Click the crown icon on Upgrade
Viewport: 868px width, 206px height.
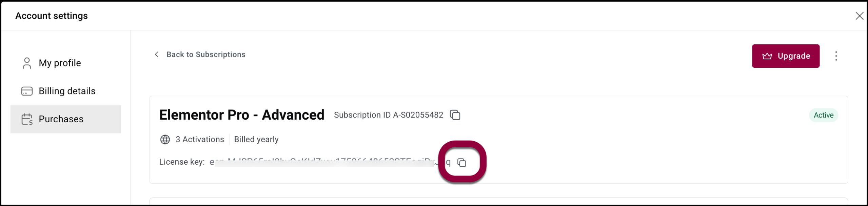tap(767, 56)
